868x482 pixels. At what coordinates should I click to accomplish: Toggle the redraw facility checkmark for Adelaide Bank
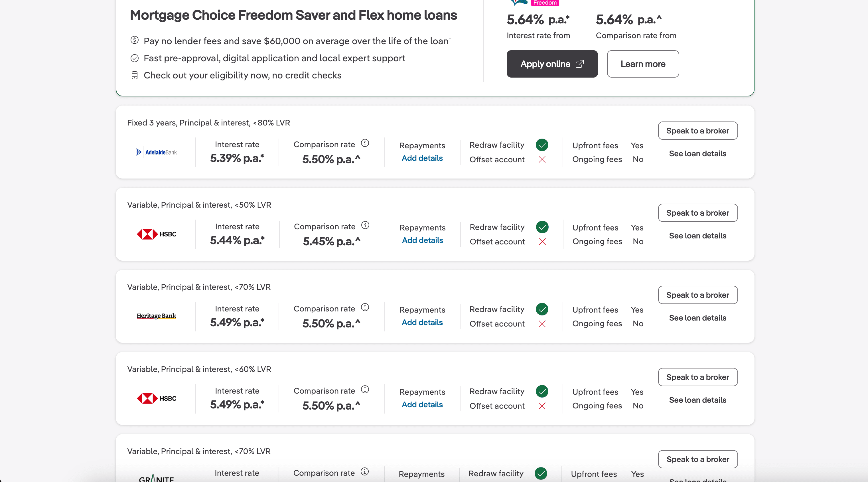point(542,145)
